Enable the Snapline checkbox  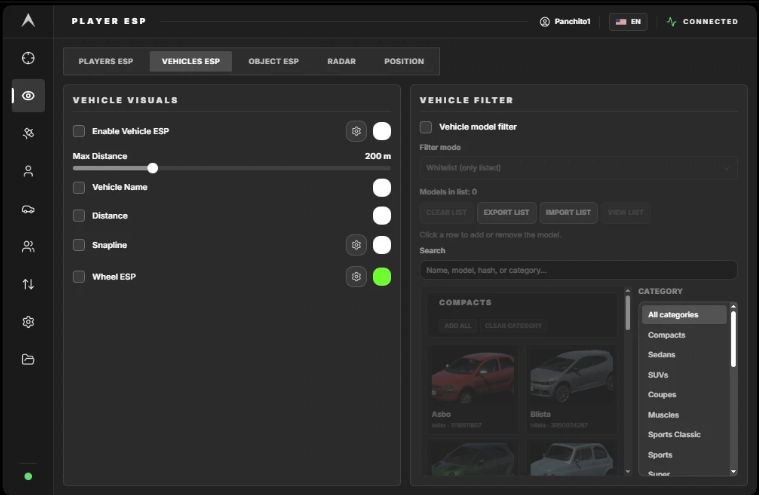(79, 245)
